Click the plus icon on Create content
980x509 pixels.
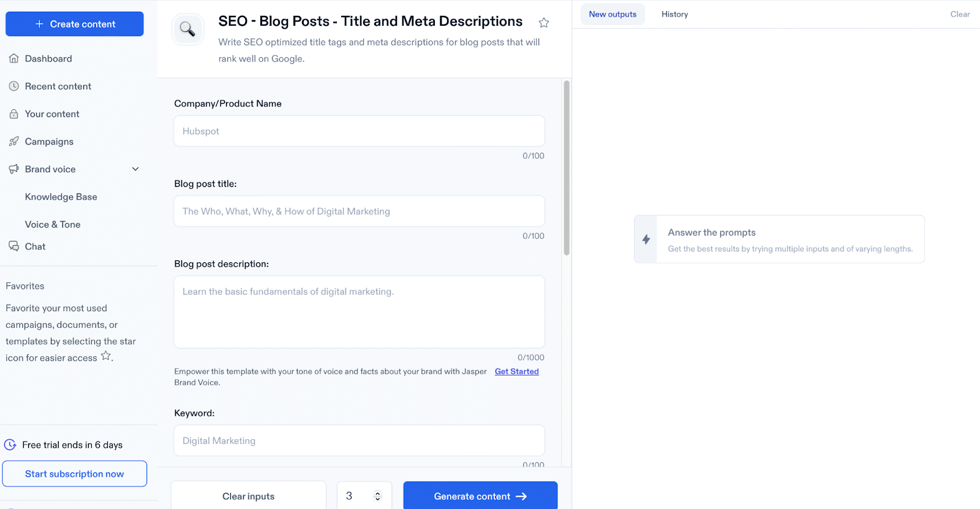[x=39, y=24]
